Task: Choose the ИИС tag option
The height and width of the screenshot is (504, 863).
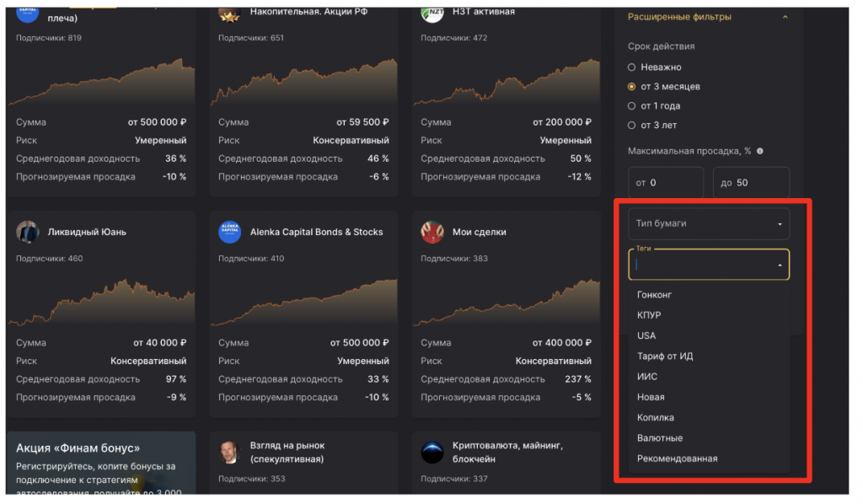Action: [647, 377]
